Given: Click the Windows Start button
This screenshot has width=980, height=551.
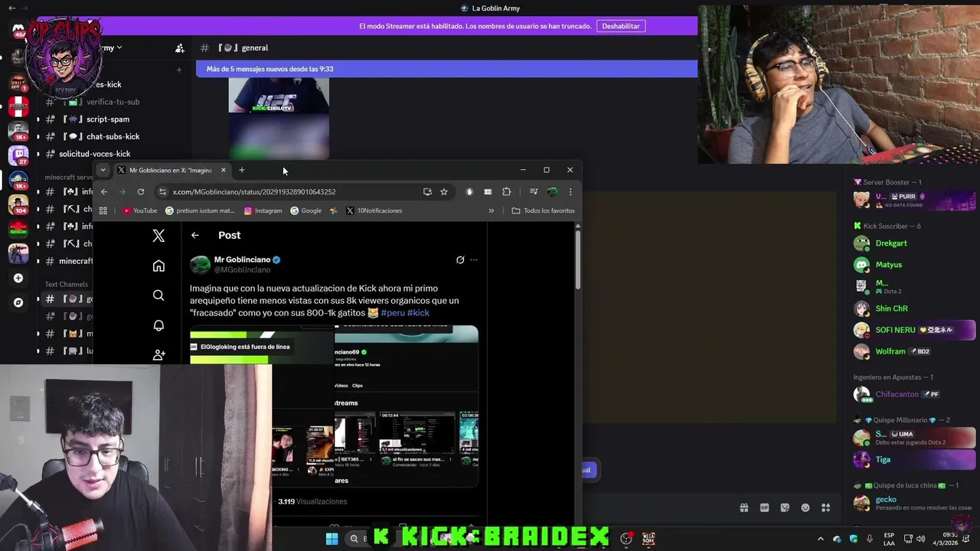Looking at the screenshot, I should 332,539.
